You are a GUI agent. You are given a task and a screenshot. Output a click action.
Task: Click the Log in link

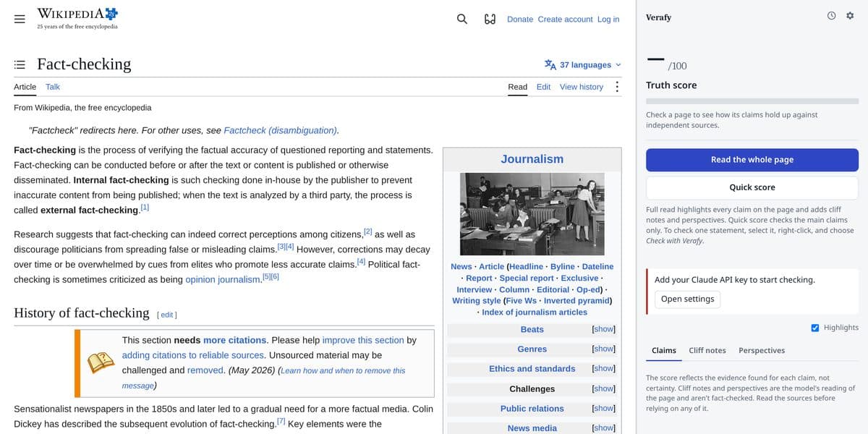(608, 19)
